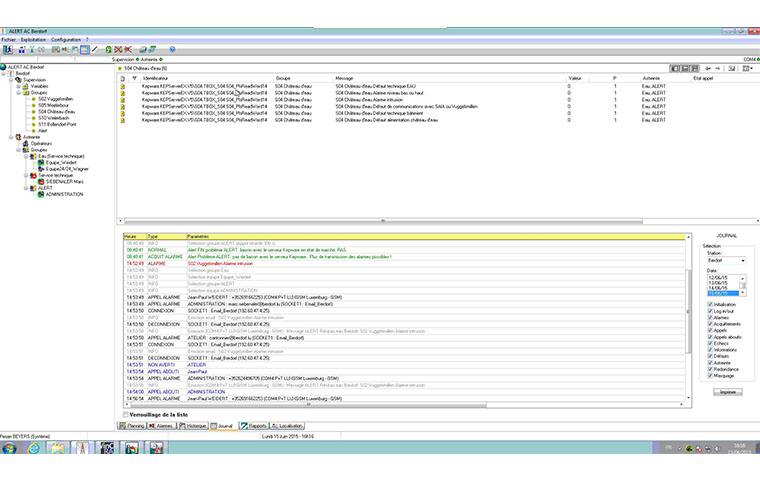Click the pencil edit icon in toolbar
This screenshot has width=760, height=480.
tap(95, 49)
